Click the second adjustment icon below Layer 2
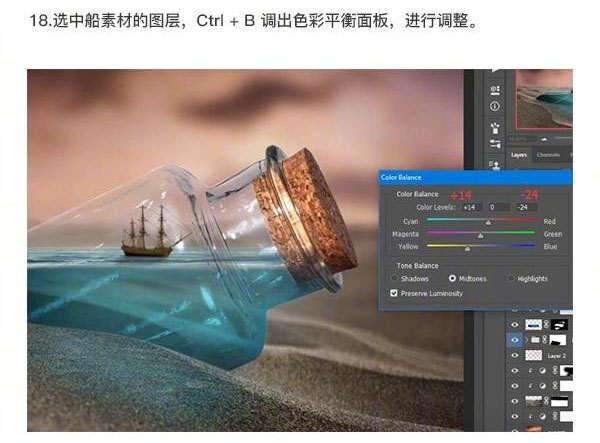 (542, 386)
